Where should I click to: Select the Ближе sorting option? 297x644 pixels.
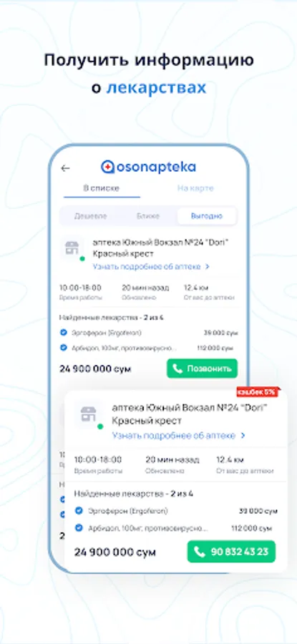pyautogui.click(x=148, y=216)
